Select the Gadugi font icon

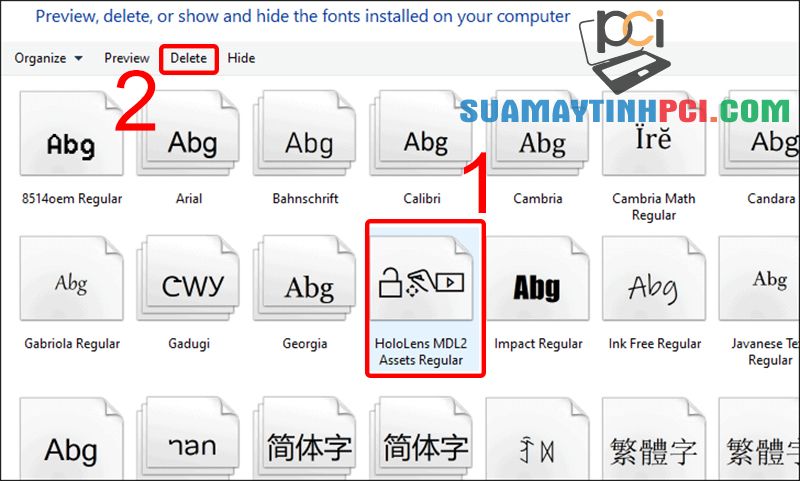(188, 279)
